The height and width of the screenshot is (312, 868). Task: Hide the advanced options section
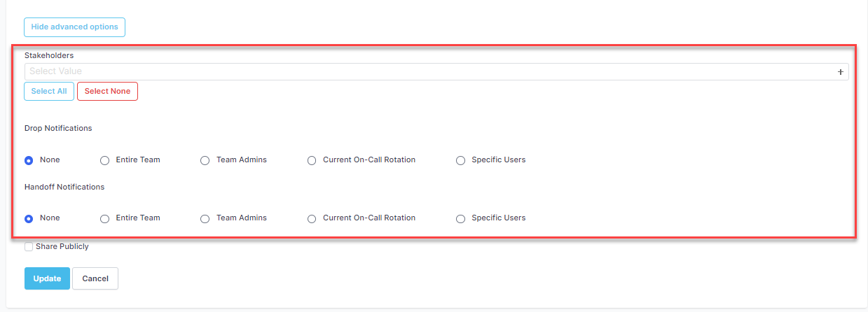[x=74, y=27]
